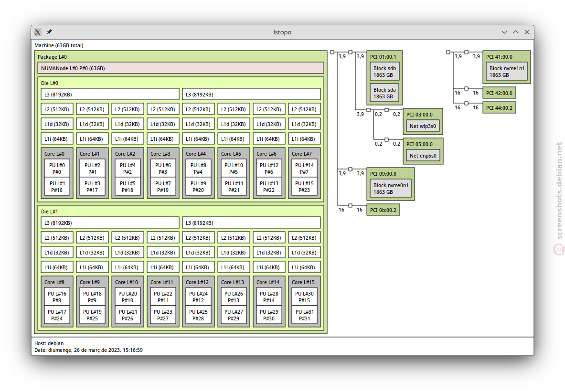
Task: Click the PCI 41:00.0 label
Action: 499,57
